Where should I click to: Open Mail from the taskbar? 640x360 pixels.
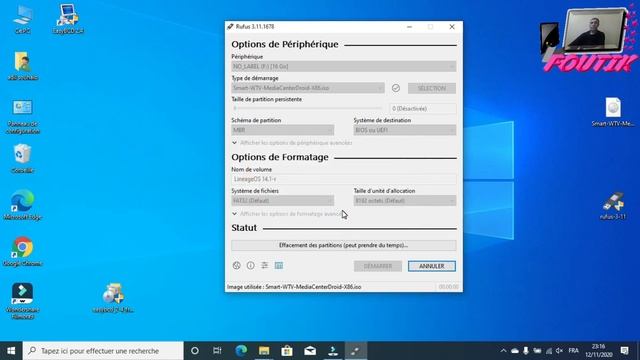click(310, 351)
